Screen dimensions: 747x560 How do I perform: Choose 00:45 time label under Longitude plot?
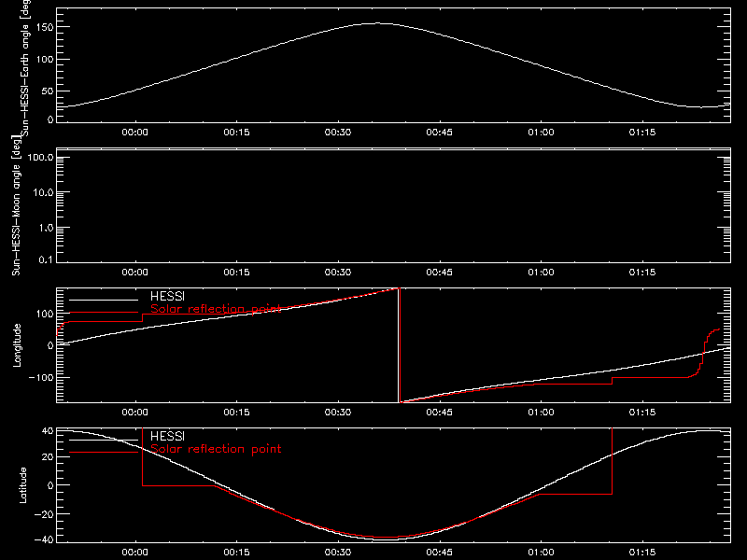439,413
